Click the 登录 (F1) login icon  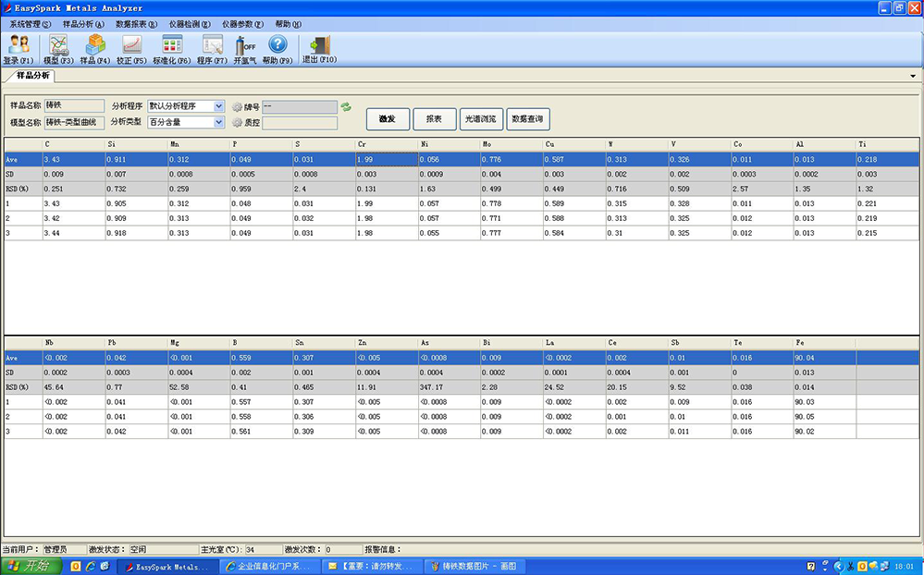click(x=18, y=48)
